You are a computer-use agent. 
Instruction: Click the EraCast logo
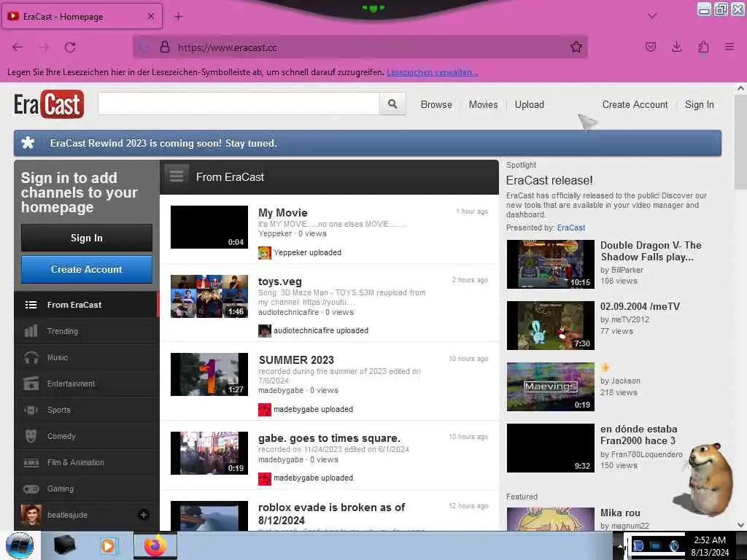[49, 104]
